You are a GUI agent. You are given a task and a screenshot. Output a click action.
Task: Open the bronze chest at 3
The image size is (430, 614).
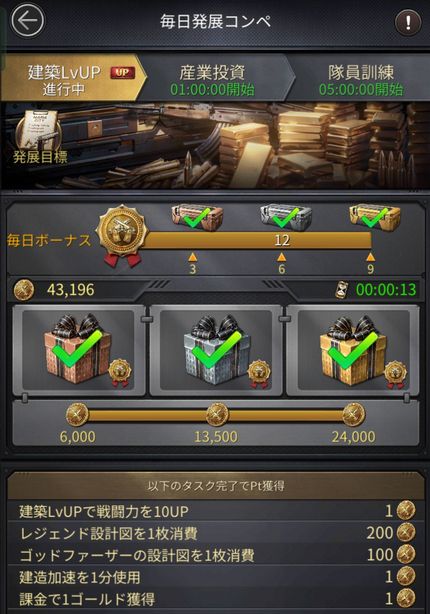pos(197,217)
